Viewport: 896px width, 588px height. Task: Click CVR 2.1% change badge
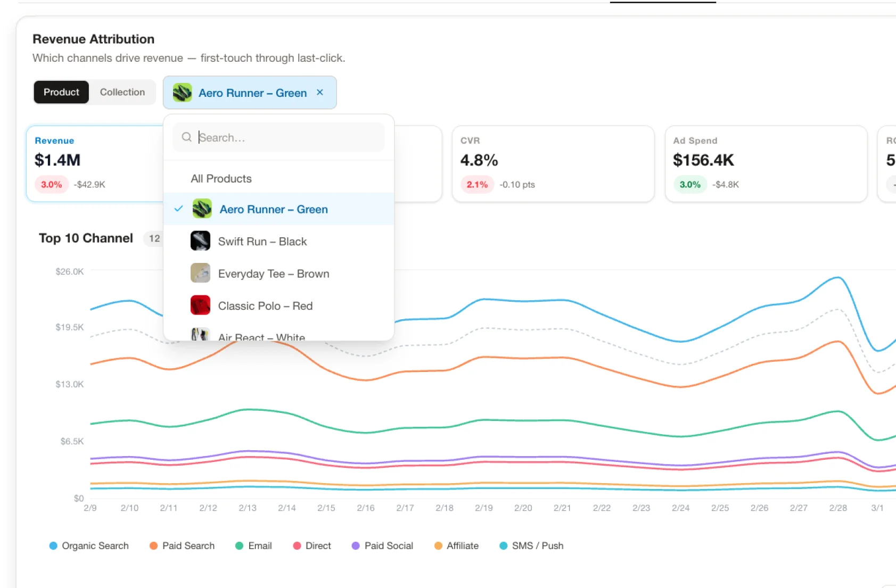(477, 185)
